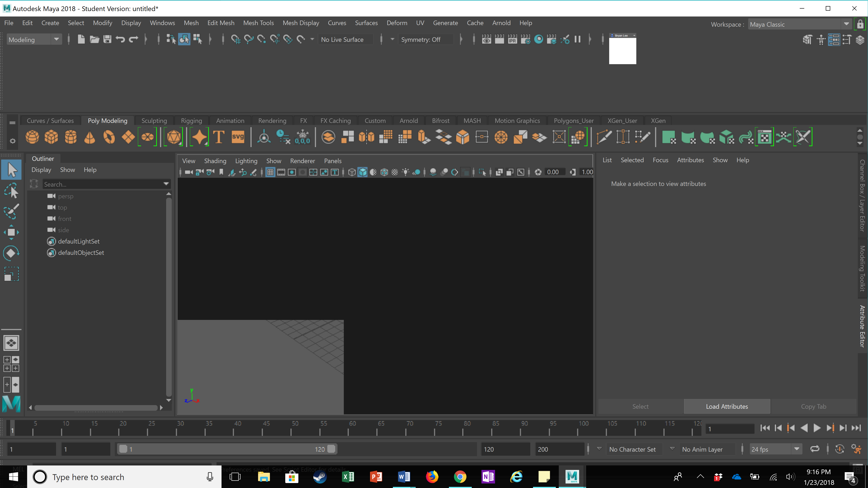
Task: Click the SVG import shelf icon
Action: tap(238, 137)
